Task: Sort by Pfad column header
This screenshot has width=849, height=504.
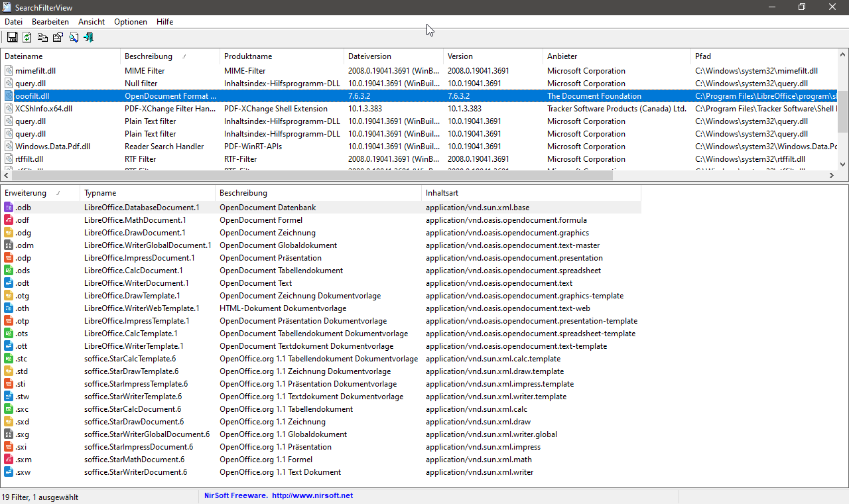Action: click(x=764, y=56)
